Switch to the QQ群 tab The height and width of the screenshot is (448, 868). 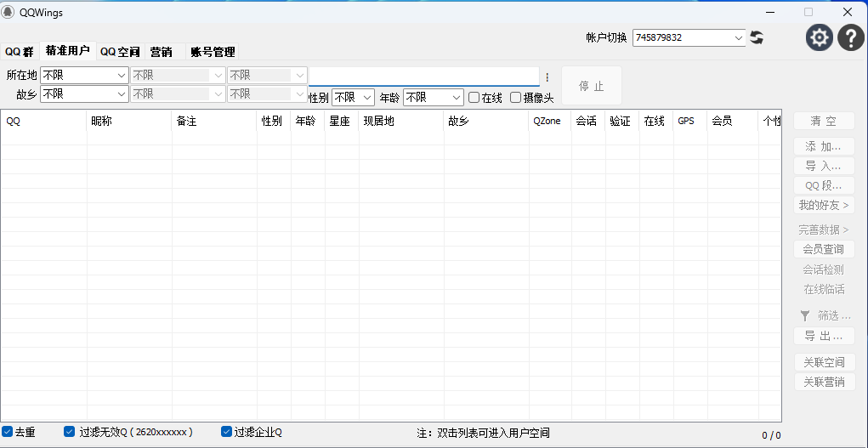click(20, 52)
